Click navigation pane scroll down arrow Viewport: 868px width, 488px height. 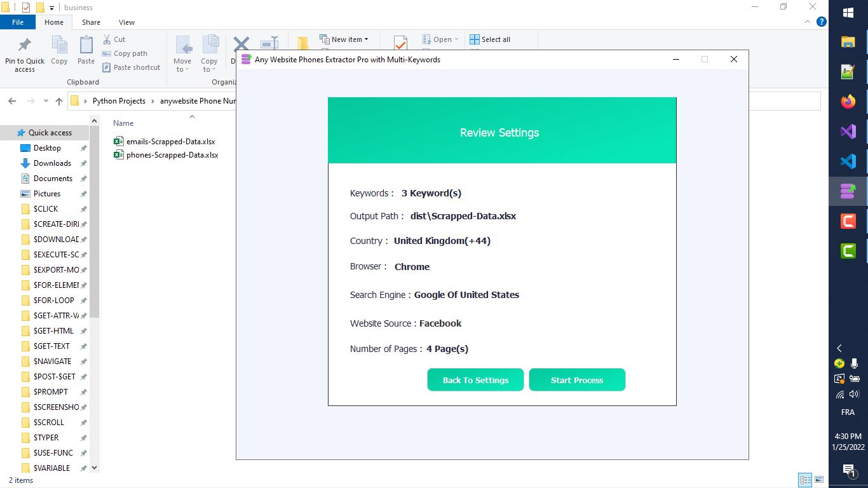pyautogui.click(x=95, y=468)
